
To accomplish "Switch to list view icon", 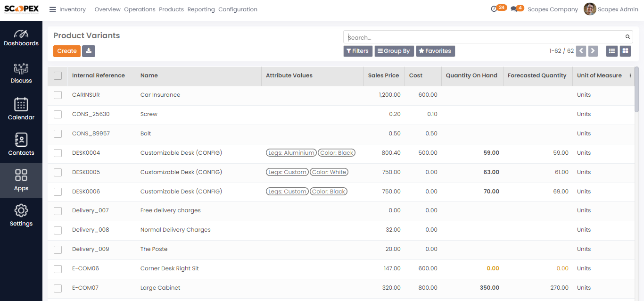I will click(612, 51).
